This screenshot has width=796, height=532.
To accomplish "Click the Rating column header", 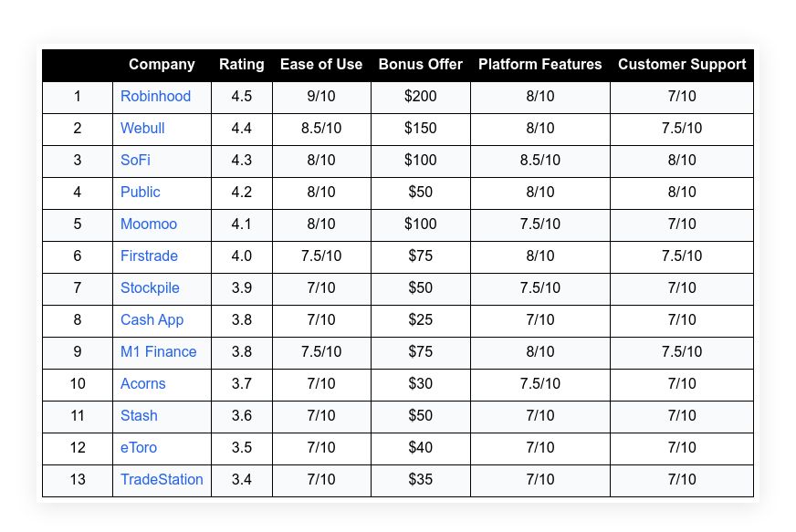I will [242, 65].
